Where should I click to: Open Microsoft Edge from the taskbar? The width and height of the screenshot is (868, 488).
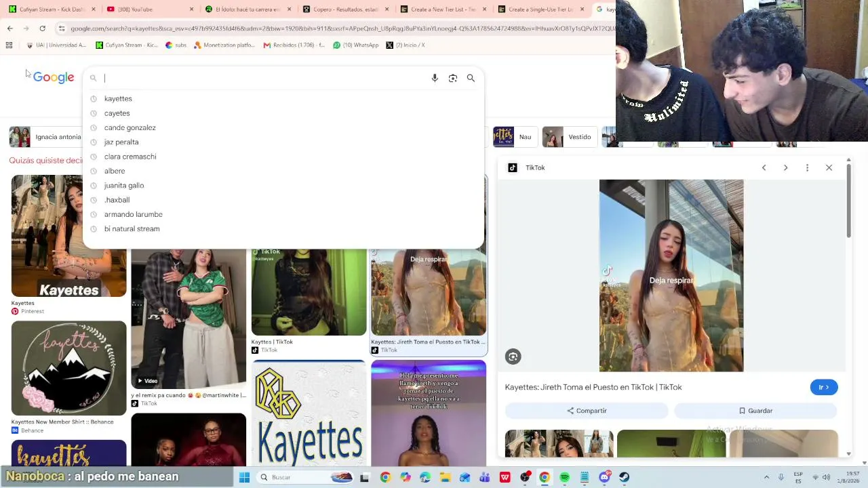coord(425,477)
